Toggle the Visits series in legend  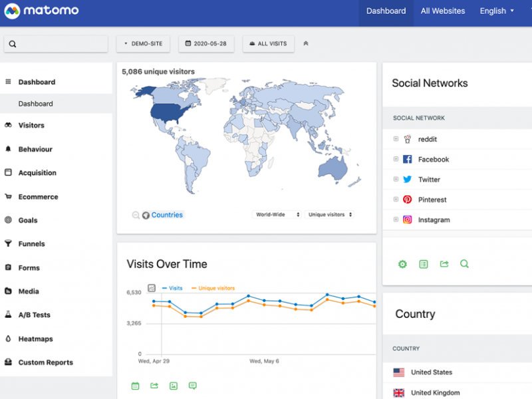[x=172, y=288]
